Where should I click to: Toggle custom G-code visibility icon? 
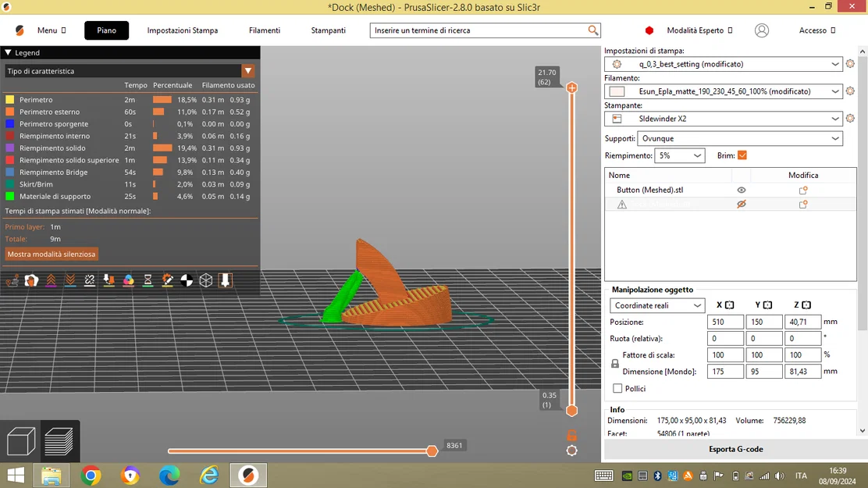click(x=167, y=281)
